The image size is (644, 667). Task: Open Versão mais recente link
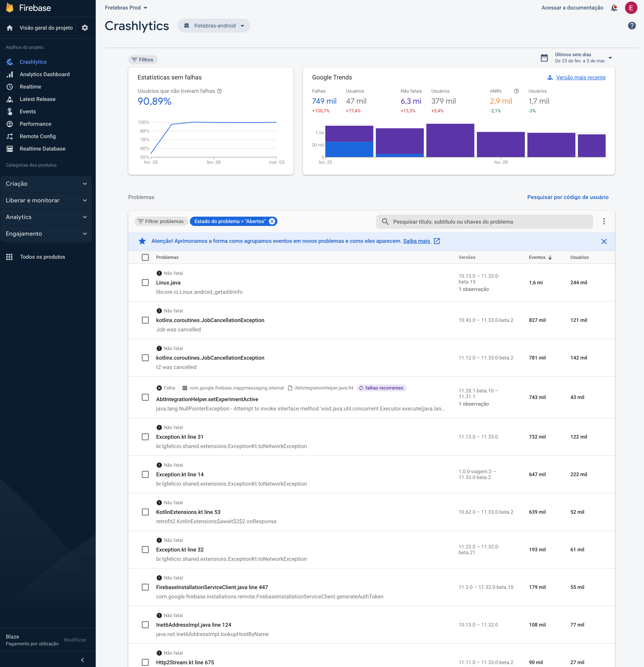[580, 78]
